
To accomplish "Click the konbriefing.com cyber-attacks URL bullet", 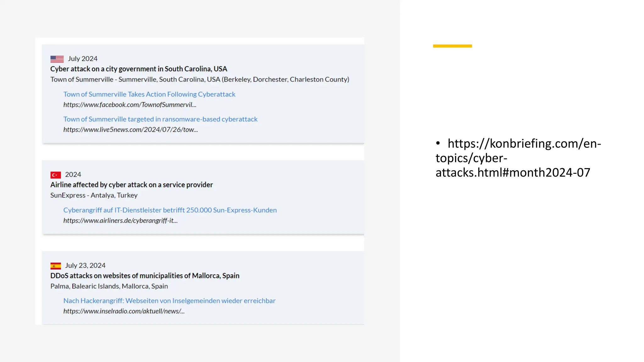I will click(518, 158).
